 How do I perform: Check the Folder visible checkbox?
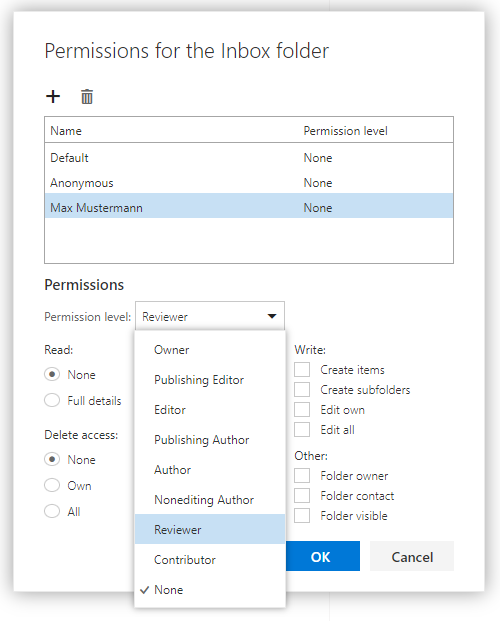302,516
